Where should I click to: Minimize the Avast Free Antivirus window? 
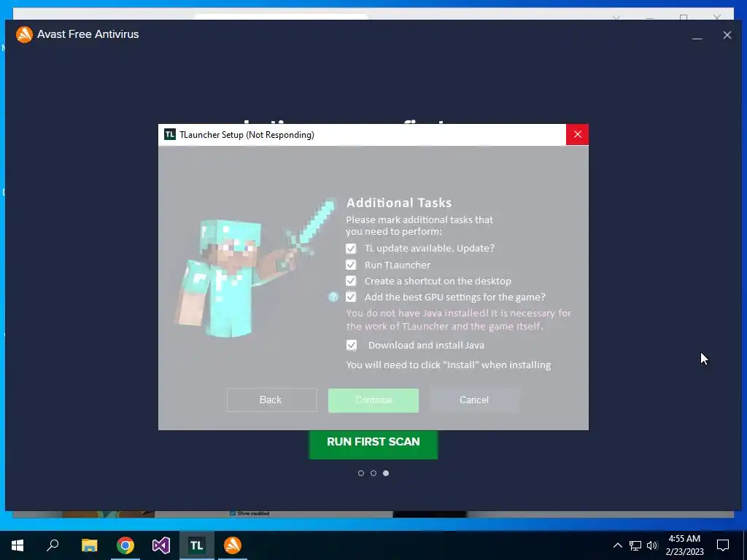click(697, 35)
